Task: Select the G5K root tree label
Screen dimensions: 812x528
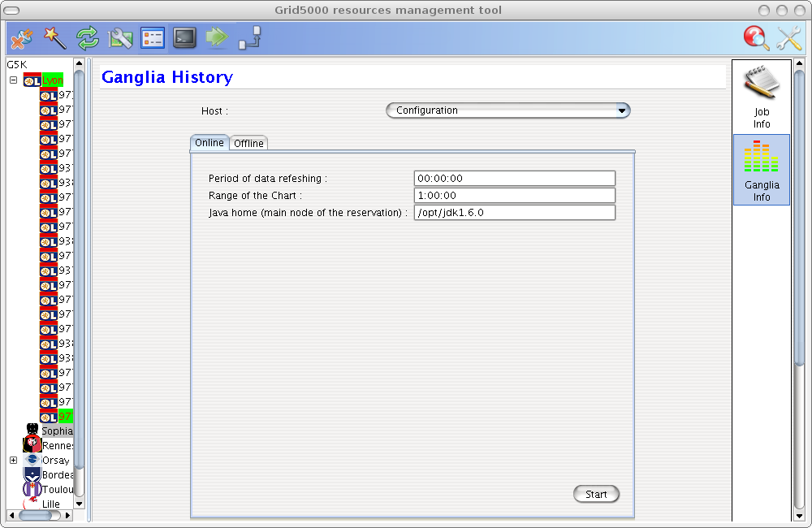Action: point(16,64)
